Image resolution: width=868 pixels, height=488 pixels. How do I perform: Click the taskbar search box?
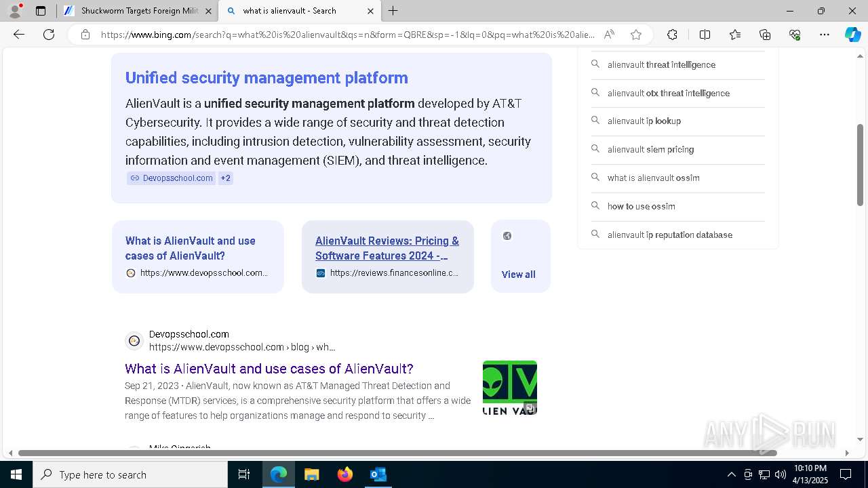[130, 474]
